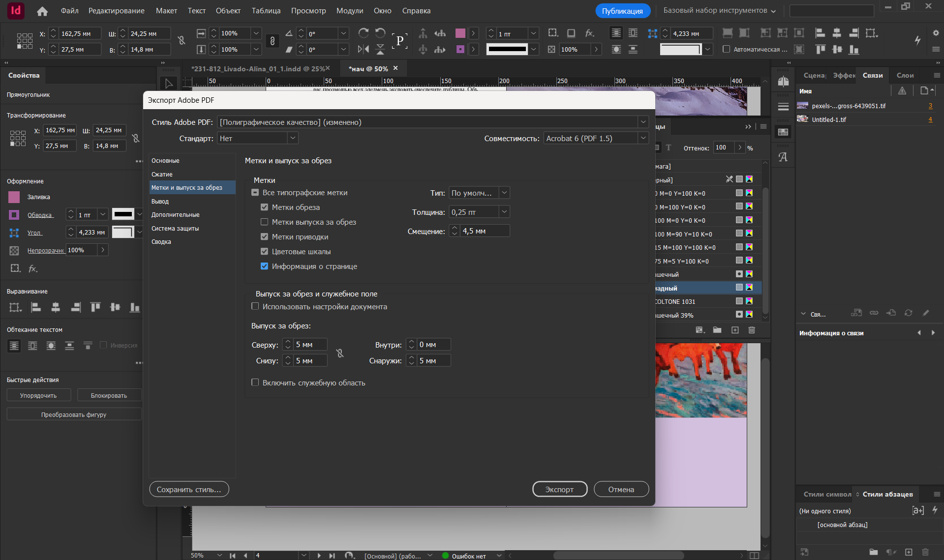Click the rotate 90° clockwise icon
Screen dimensions: 944x560
click(x=364, y=33)
